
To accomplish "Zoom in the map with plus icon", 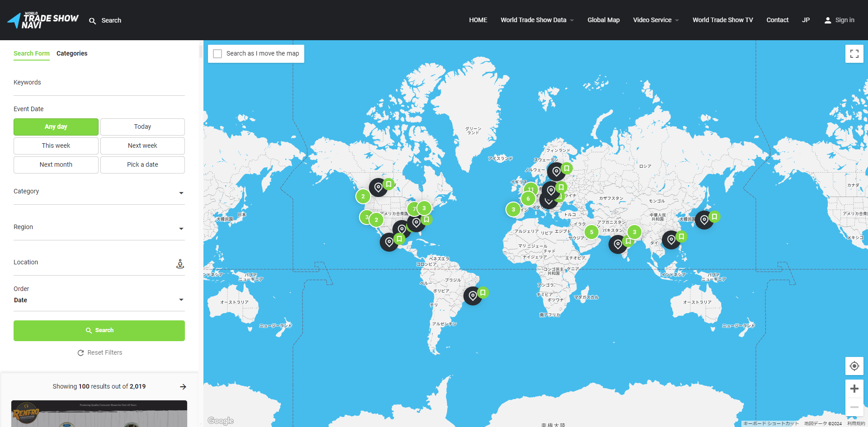I will pos(854,389).
